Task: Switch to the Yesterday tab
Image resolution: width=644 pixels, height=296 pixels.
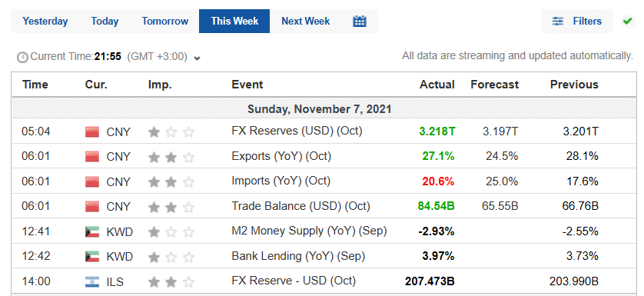Action: (x=45, y=21)
